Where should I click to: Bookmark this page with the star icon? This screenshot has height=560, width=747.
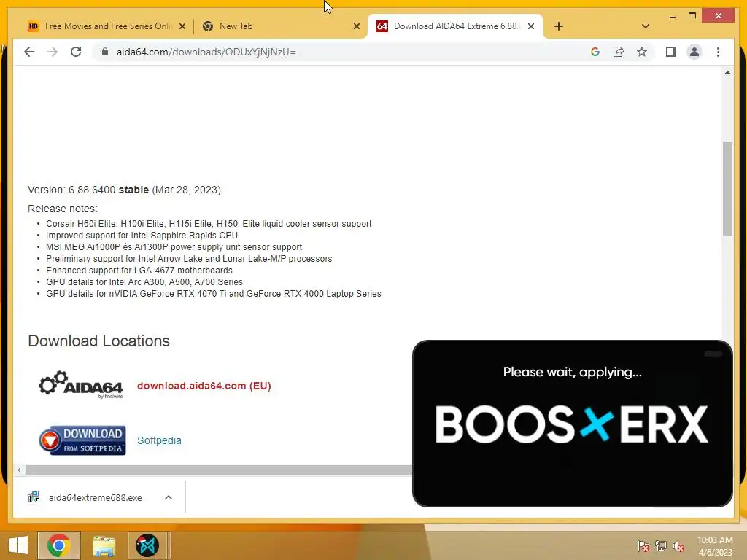(642, 52)
